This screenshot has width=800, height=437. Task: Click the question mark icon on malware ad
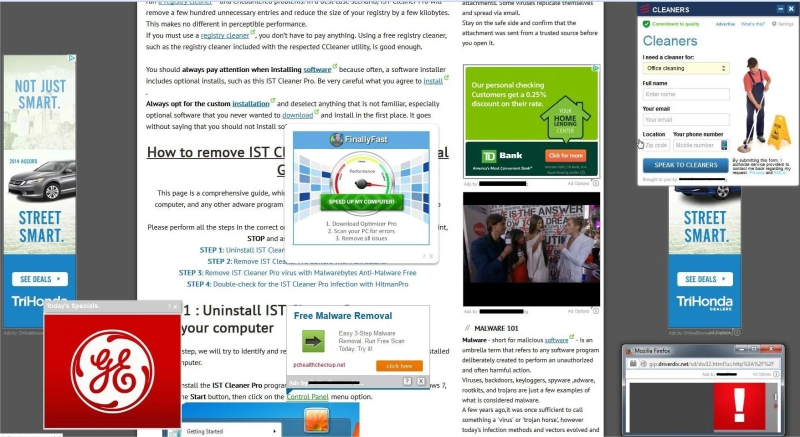coord(407,381)
